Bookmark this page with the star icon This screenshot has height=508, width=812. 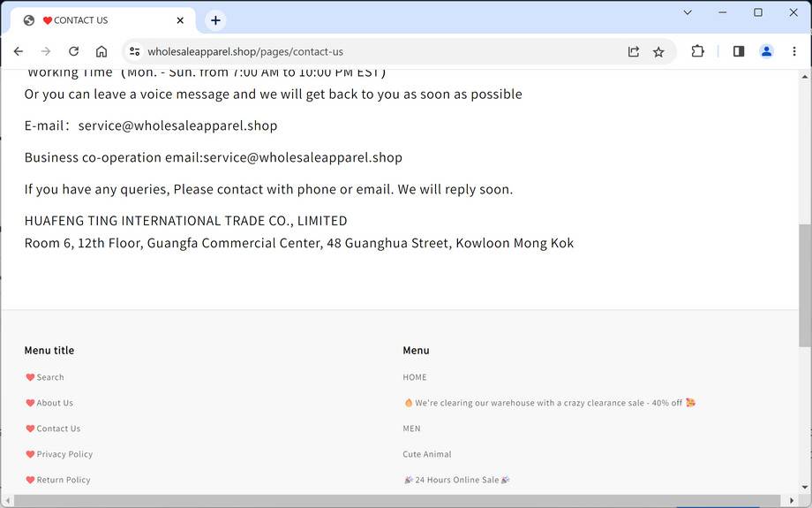click(x=658, y=51)
